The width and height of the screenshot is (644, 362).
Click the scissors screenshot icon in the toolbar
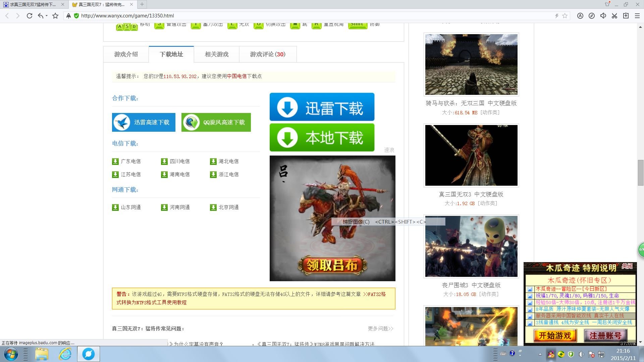615,15
